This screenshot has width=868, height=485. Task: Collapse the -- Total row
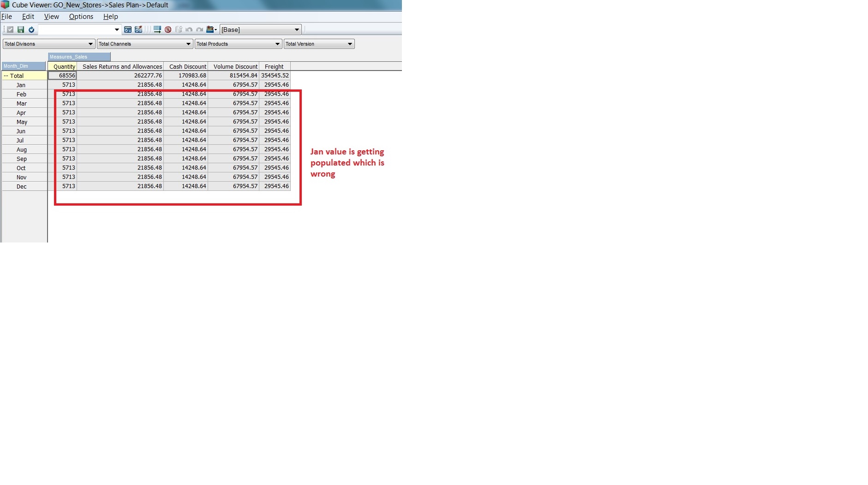(6, 76)
